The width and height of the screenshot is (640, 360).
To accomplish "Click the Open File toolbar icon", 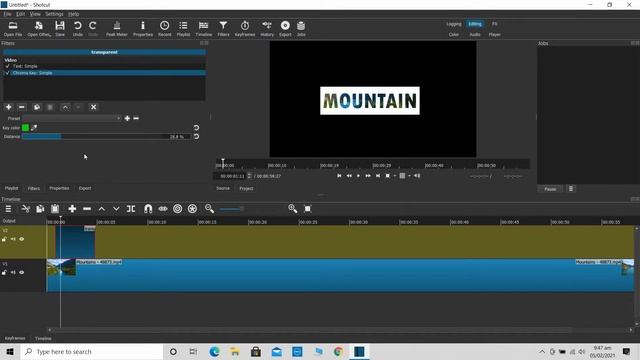I will (13, 29).
